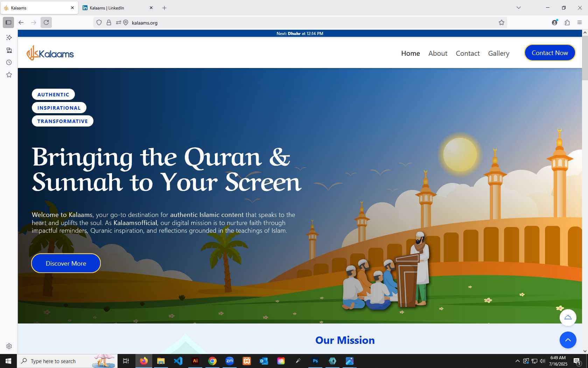Click the Our Mission heading
Image resolution: width=588 pixels, height=368 pixels.
click(x=345, y=340)
